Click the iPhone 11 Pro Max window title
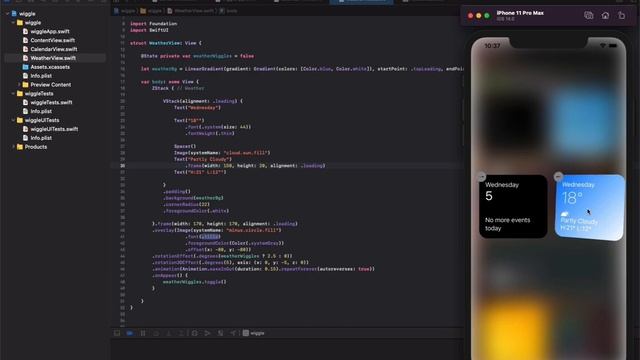The width and height of the screenshot is (640, 360). pos(520,13)
